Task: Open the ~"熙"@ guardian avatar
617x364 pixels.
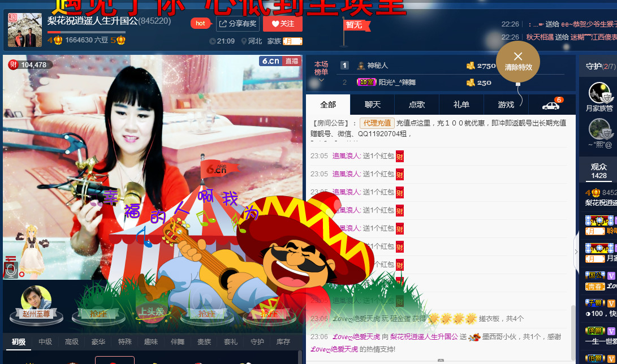Action: [x=599, y=129]
